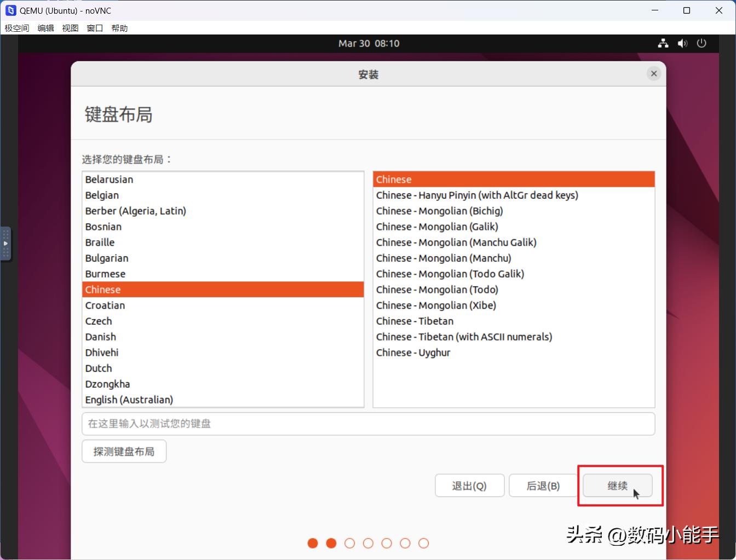736x560 pixels.
Task: Focus the keyboard test input field
Action: 369,424
